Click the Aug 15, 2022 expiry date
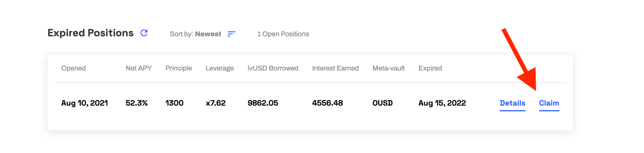644x153 pixels. (442, 103)
